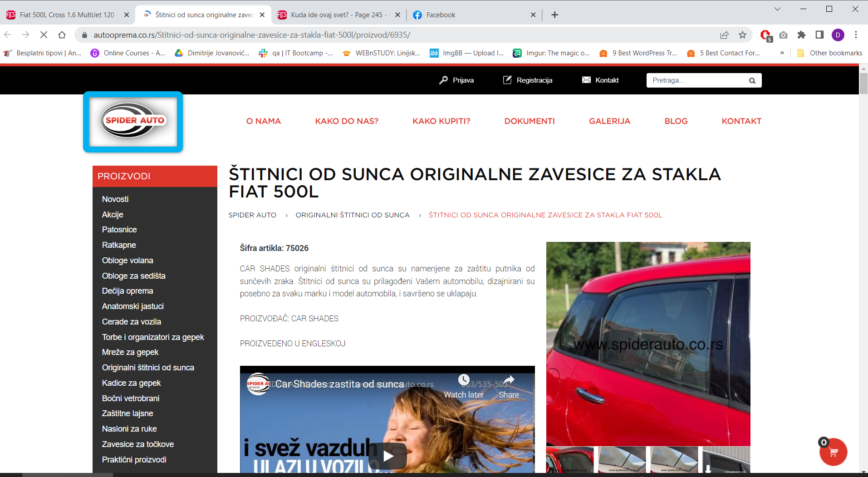The width and height of the screenshot is (868, 477).
Task: Open the Extensions puzzle icon
Action: (x=802, y=35)
